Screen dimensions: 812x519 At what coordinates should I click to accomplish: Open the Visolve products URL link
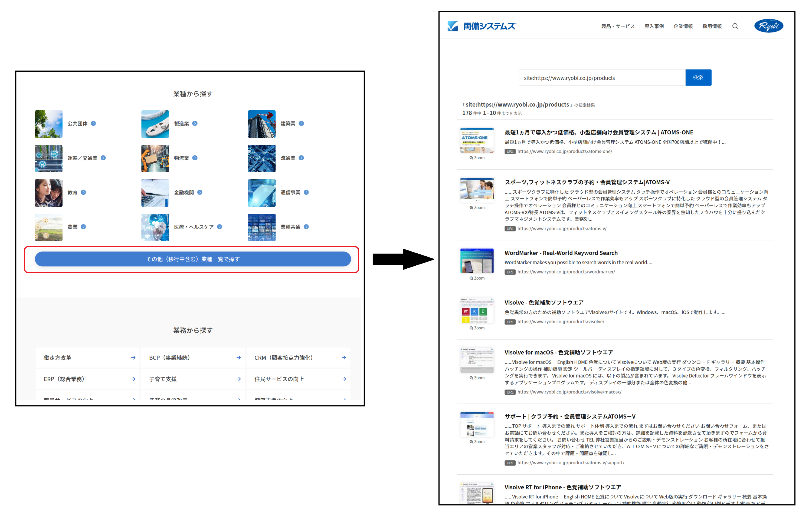pos(561,322)
